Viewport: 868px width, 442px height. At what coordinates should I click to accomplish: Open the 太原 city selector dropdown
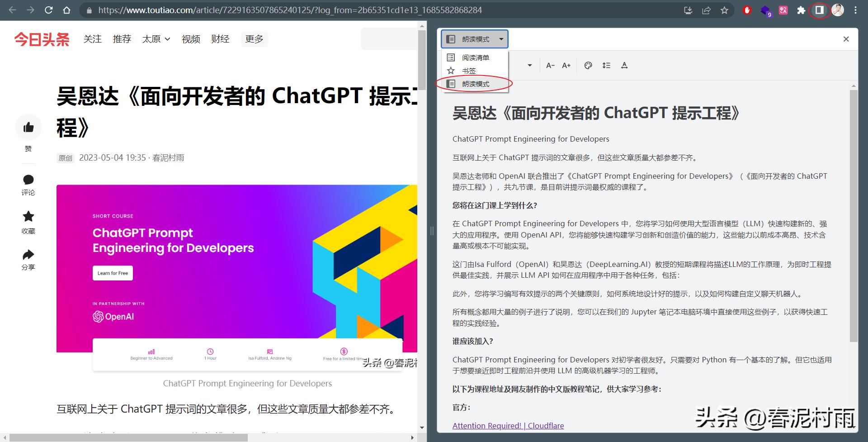pyautogui.click(x=156, y=39)
